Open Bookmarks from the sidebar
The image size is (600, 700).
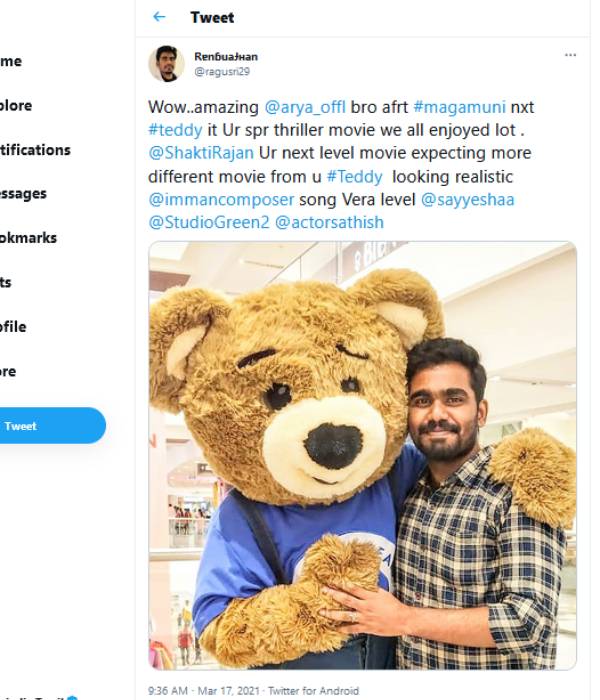tap(28, 238)
